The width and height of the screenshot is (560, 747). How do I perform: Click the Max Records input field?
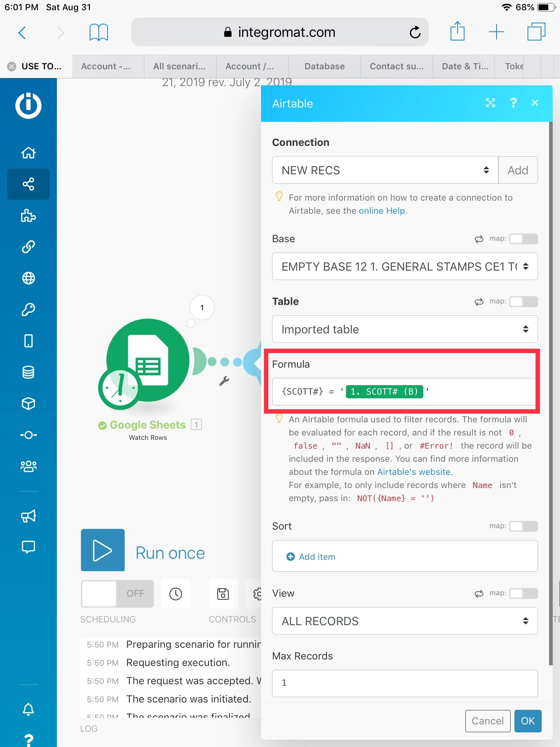[405, 683]
